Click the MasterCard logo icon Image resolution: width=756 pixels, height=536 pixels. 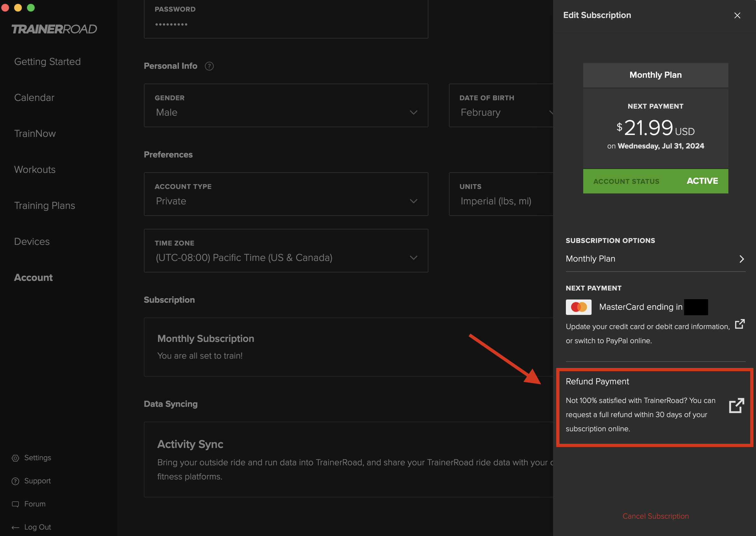coord(578,307)
